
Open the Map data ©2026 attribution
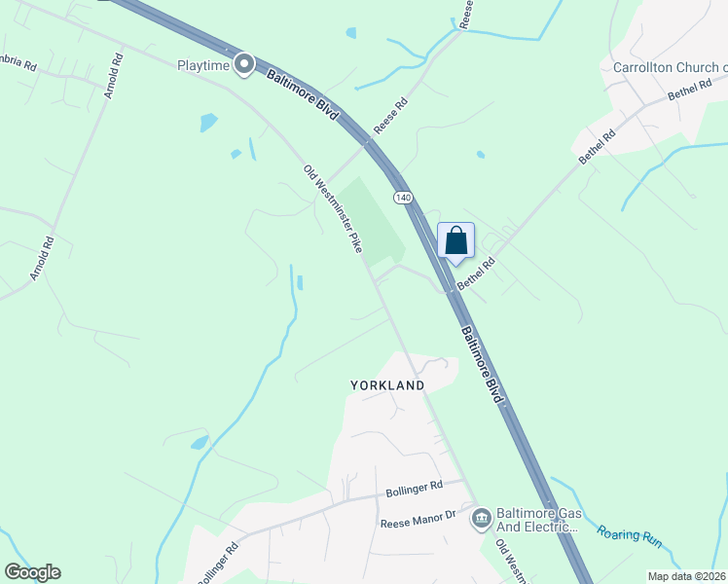point(687,576)
